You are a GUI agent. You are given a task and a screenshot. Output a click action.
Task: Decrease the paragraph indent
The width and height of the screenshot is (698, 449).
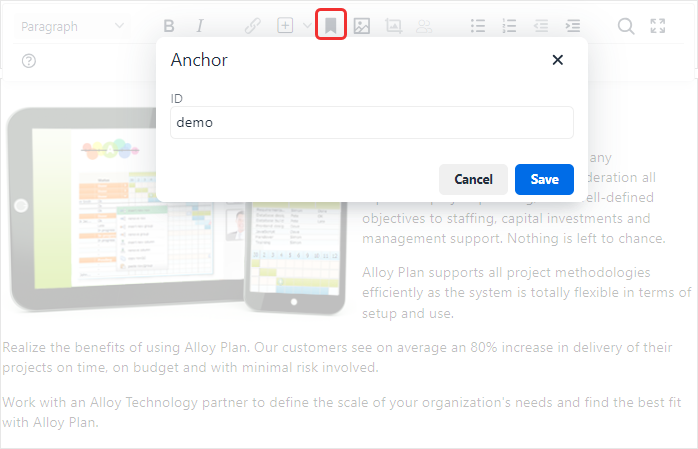coord(541,26)
